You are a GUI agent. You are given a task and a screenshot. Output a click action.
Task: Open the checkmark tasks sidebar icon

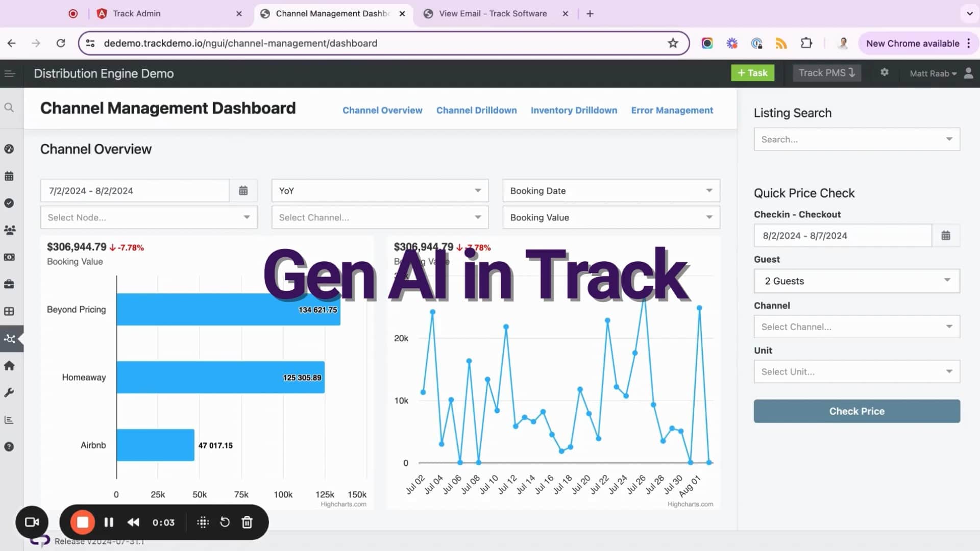pos(9,203)
